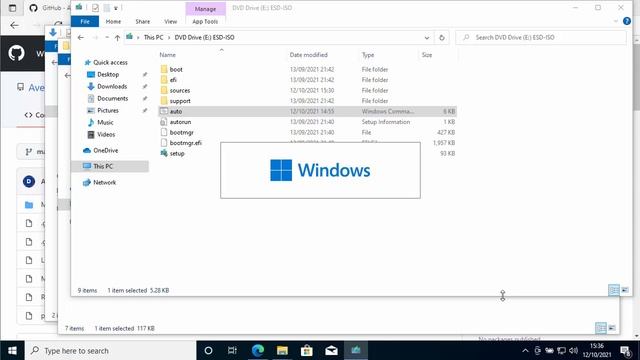Click This PC in the address path
The height and width of the screenshot is (360, 640).
tap(153, 38)
